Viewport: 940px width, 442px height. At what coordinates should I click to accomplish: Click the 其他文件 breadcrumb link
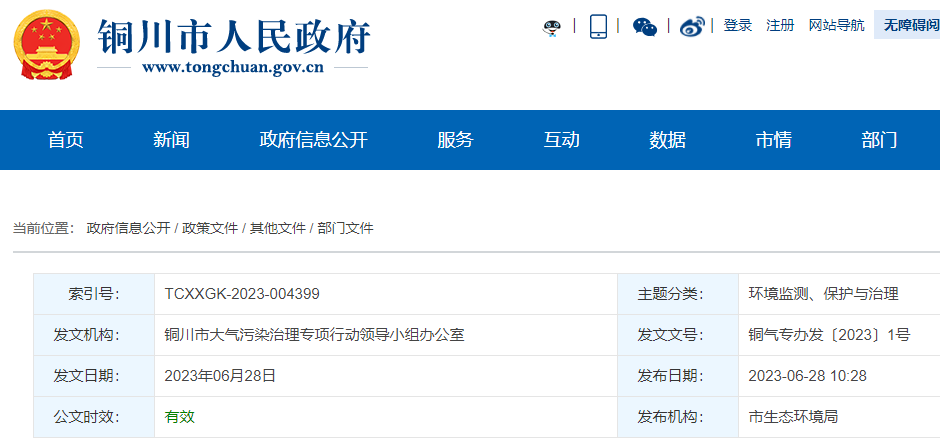pyautogui.click(x=278, y=228)
